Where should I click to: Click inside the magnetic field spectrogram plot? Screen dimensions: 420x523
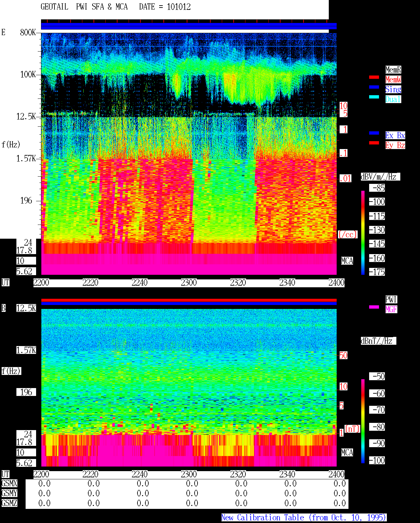click(x=189, y=387)
